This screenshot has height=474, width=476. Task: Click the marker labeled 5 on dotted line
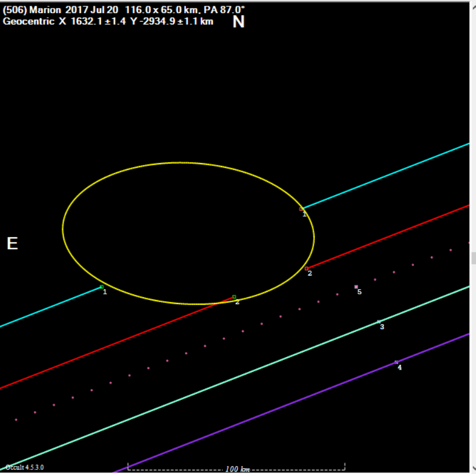click(x=356, y=287)
